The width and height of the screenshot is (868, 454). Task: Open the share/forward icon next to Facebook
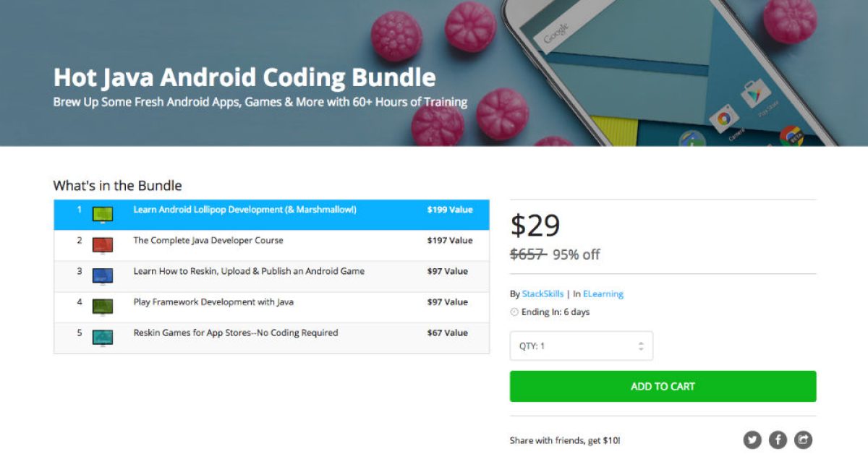point(804,440)
